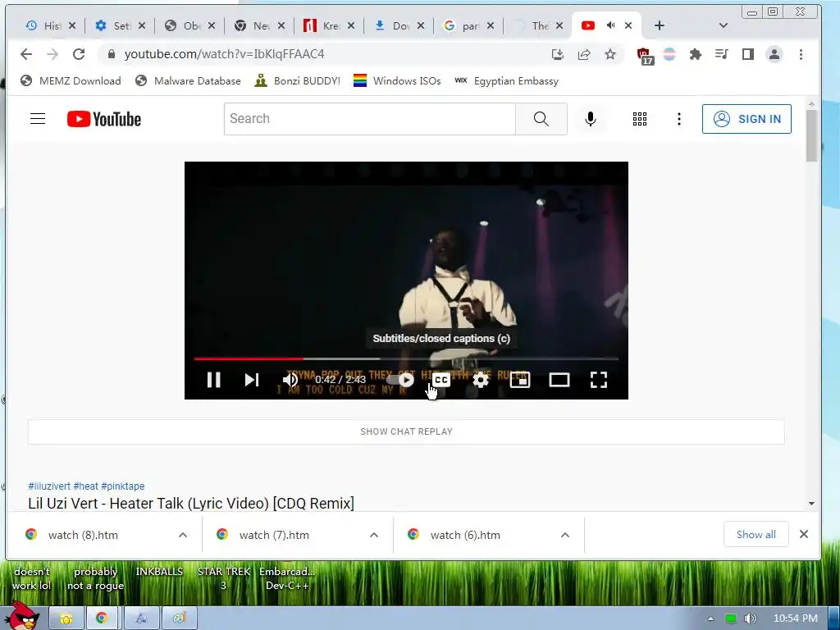Open the YouTube apps grid
The image size is (840, 630).
click(x=640, y=119)
